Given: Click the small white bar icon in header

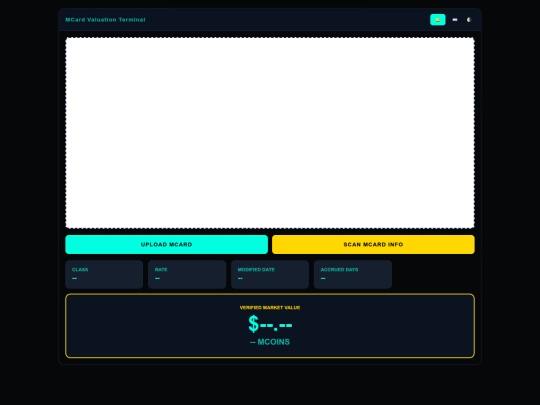Looking at the screenshot, I should (x=455, y=20).
